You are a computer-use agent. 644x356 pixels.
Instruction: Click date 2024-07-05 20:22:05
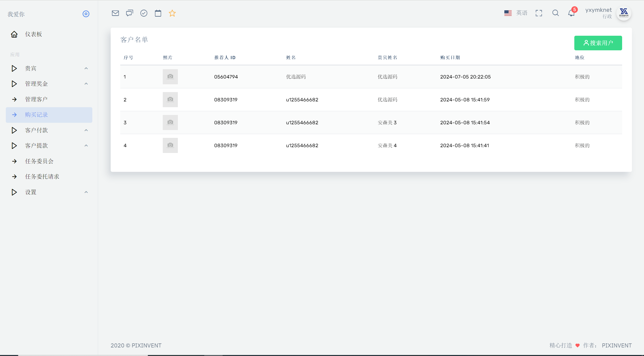pyautogui.click(x=465, y=77)
